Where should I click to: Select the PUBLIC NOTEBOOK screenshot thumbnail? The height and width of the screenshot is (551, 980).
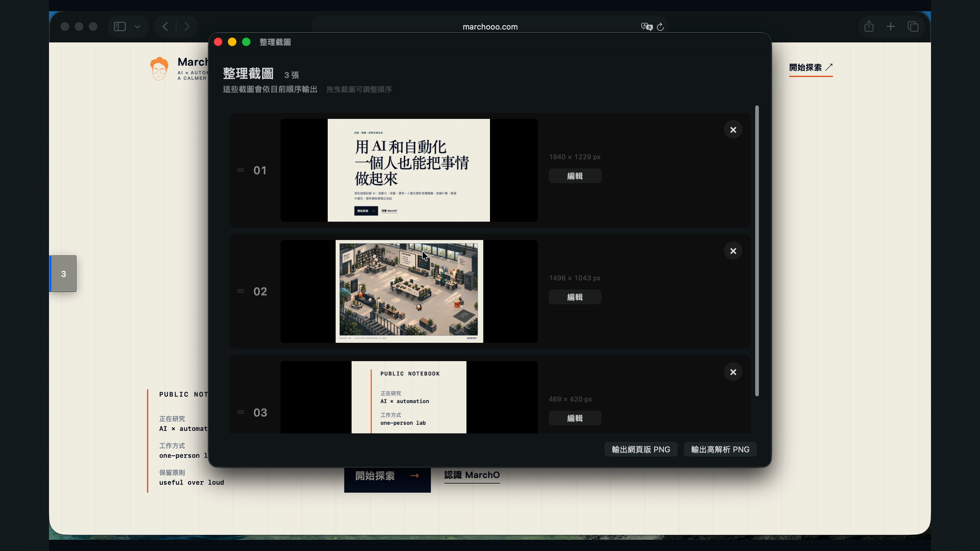[409, 397]
